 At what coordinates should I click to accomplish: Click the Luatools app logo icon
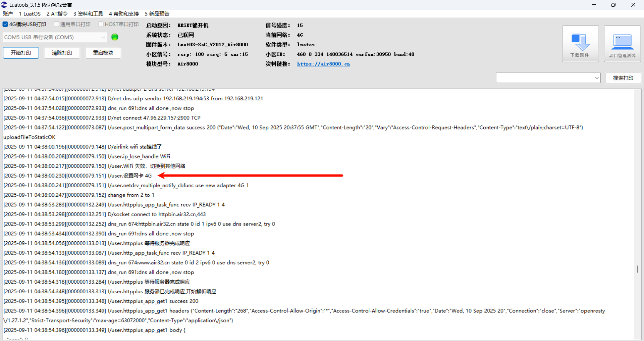click(x=4, y=4)
